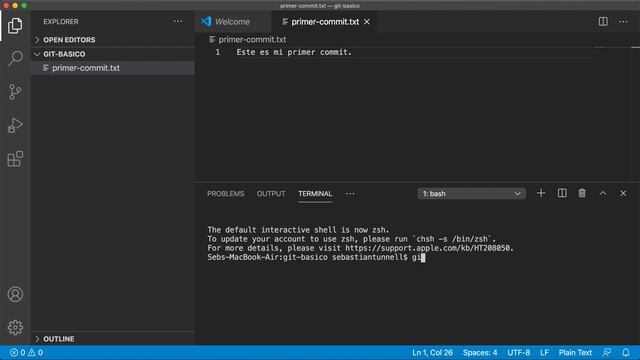The height and width of the screenshot is (360, 640).
Task: Open the 1: bash terminal selector dropdown
Action: [471, 193]
